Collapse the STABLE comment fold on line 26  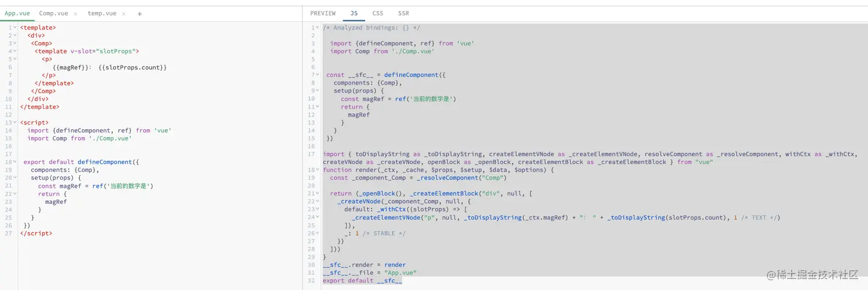(318, 233)
